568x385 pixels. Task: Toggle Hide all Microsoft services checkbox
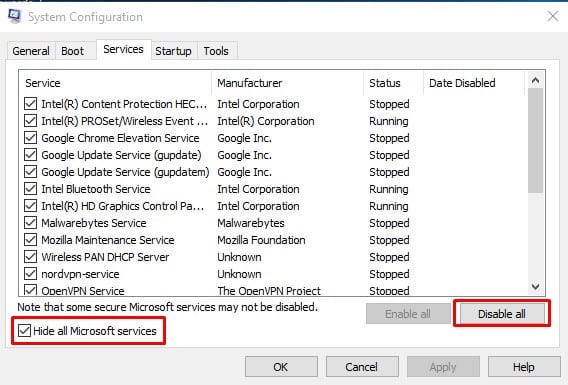click(x=25, y=331)
